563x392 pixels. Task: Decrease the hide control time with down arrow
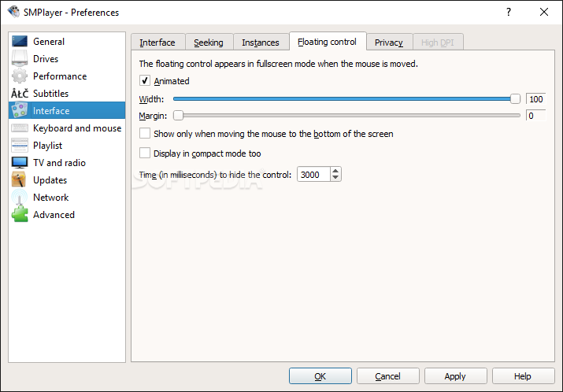(x=335, y=177)
